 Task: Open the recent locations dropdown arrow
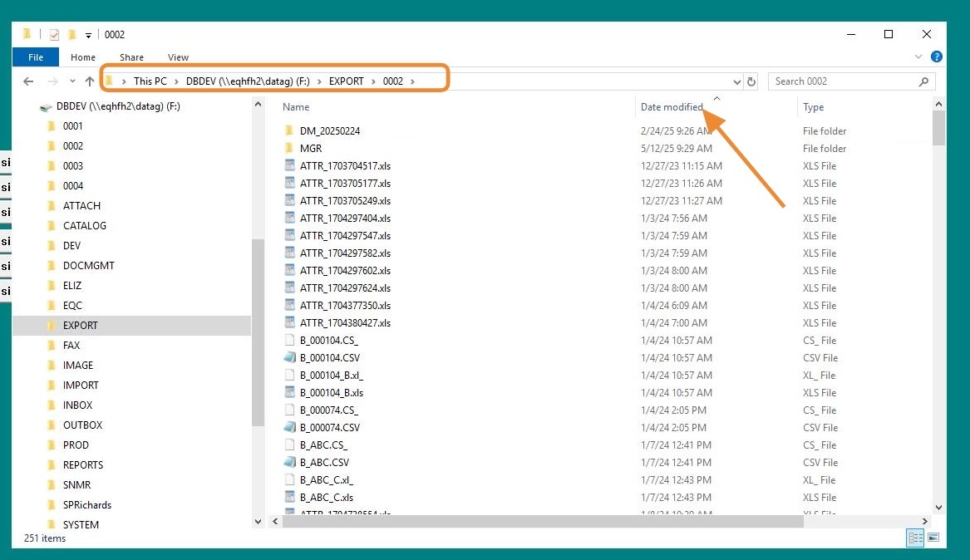(x=72, y=81)
